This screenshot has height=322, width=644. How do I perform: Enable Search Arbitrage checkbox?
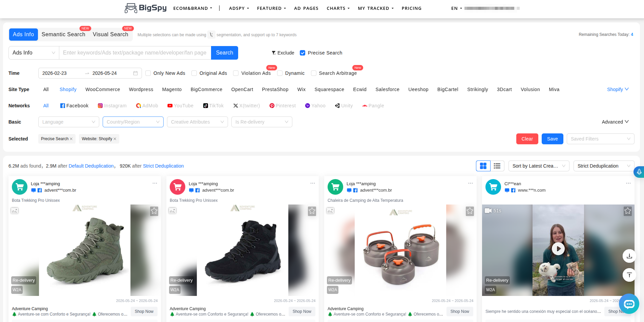pos(314,73)
